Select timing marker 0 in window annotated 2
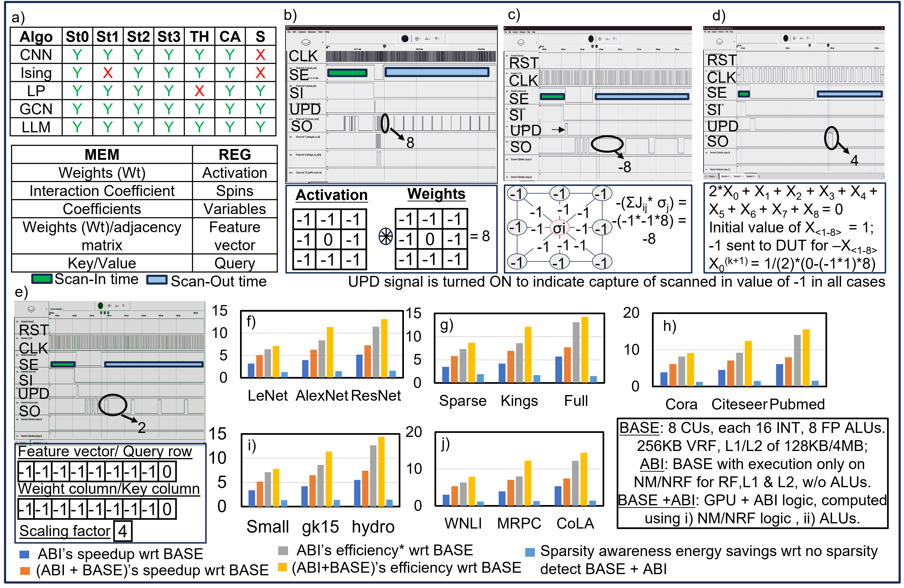Screen dimensions: 904x588 [x=101, y=313]
